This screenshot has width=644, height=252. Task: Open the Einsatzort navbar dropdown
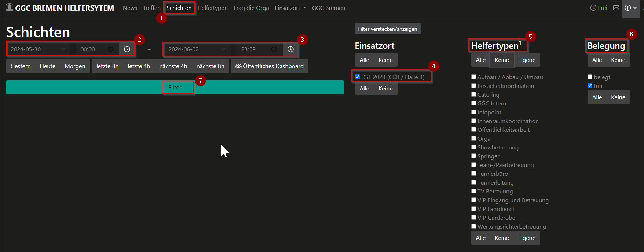(x=290, y=8)
